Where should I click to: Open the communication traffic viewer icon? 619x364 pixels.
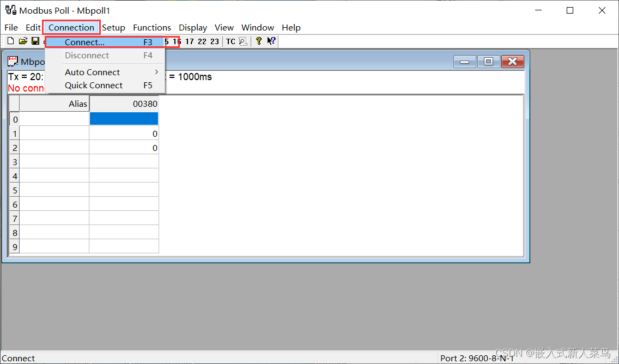click(243, 41)
